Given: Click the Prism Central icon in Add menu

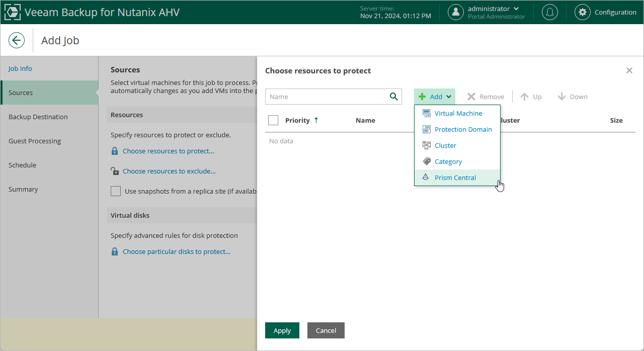Looking at the screenshot, I should tap(427, 178).
